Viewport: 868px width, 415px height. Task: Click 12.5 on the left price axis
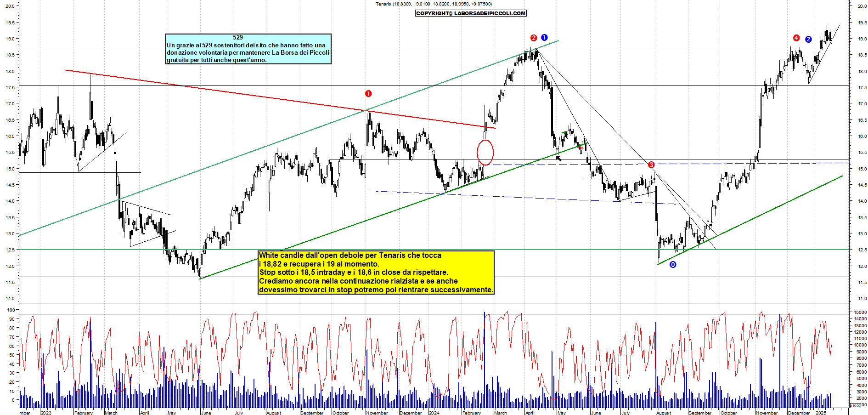coord(10,250)
